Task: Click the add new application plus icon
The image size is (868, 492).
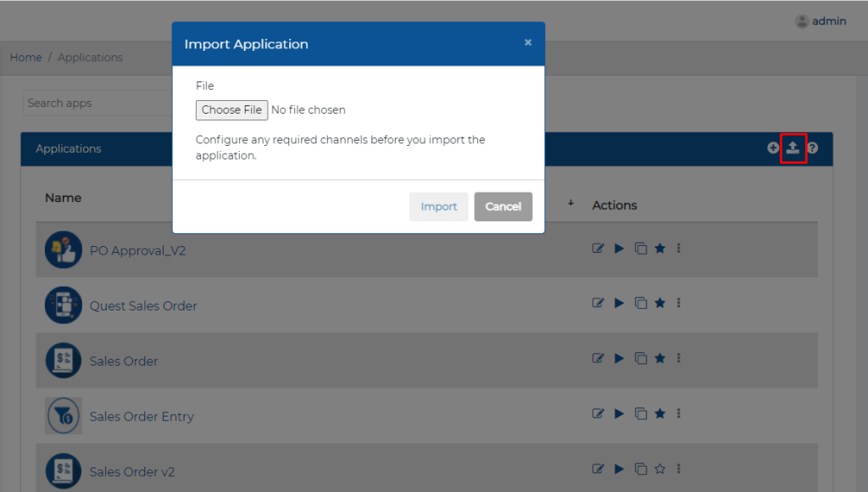Action: 773,148
